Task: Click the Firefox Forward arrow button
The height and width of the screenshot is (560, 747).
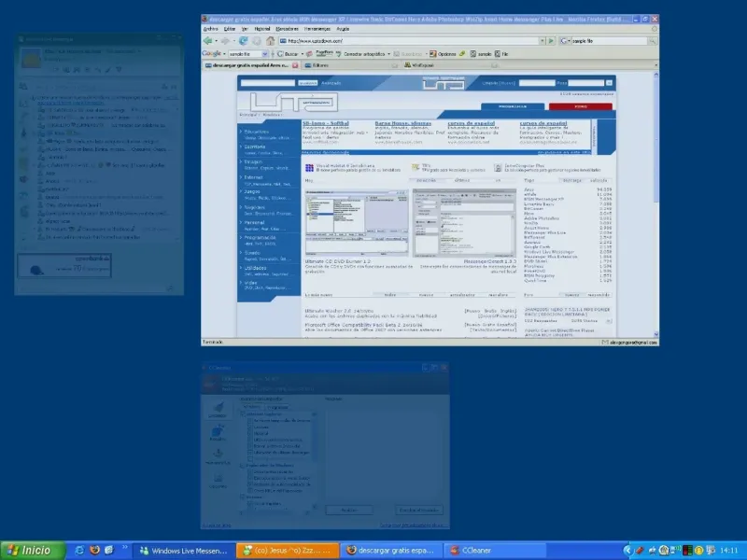Action: (225, 41)
